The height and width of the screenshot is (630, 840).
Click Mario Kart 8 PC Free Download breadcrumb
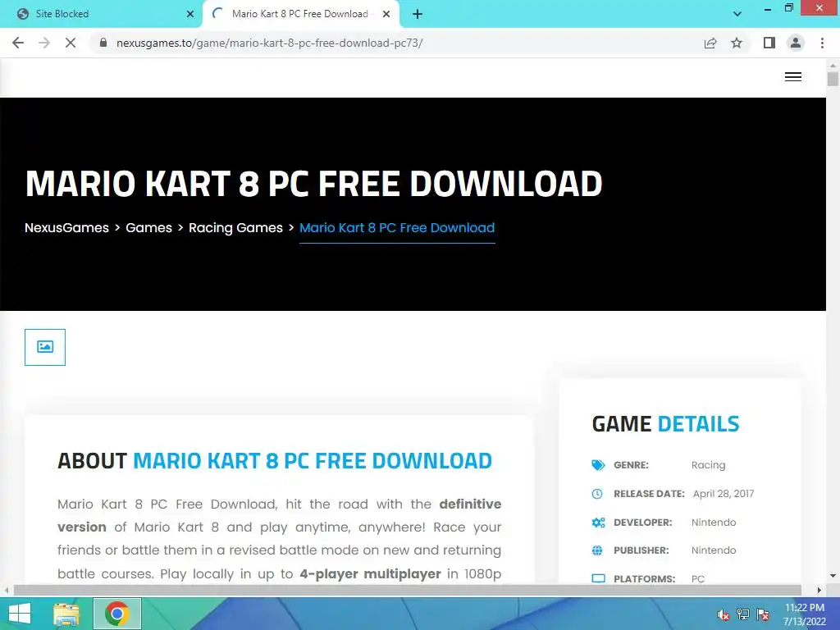click(397, 228)
